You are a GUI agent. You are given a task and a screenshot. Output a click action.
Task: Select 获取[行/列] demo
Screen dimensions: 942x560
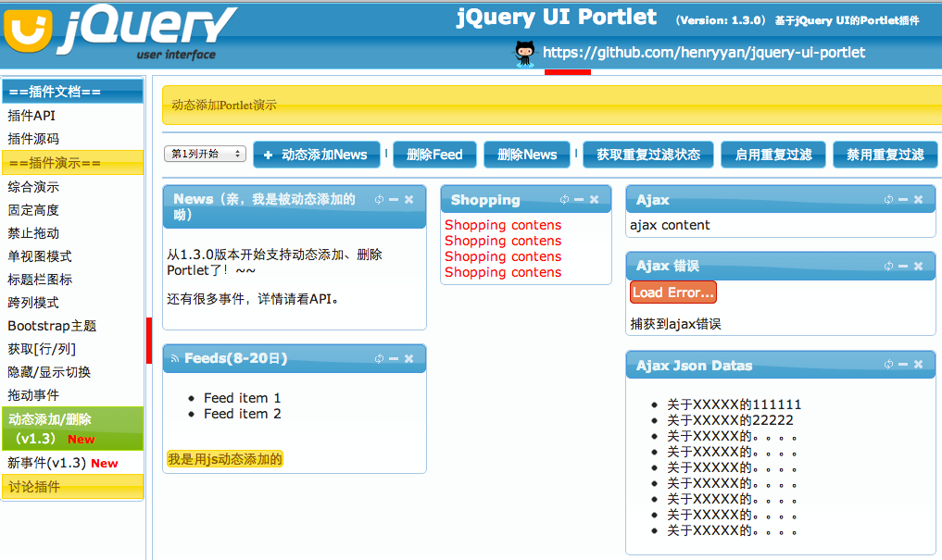pyautogui.click(x=42, y=349)
